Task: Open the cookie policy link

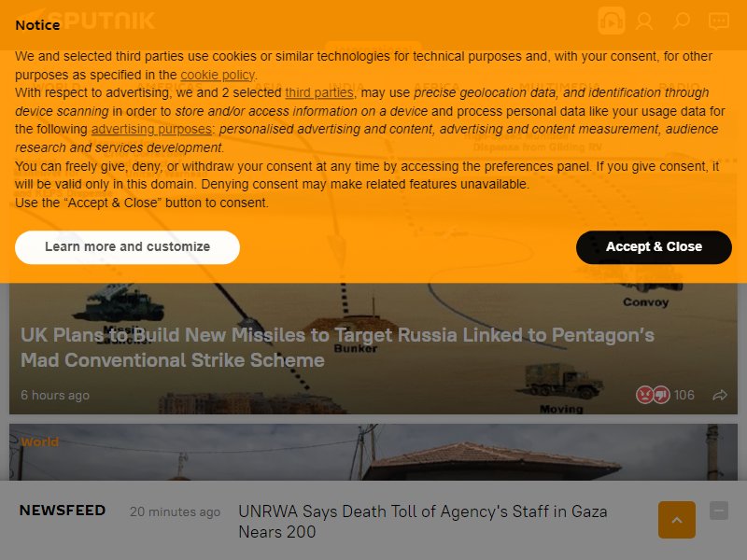Action: pyautogui.click(x=218, y=75)
